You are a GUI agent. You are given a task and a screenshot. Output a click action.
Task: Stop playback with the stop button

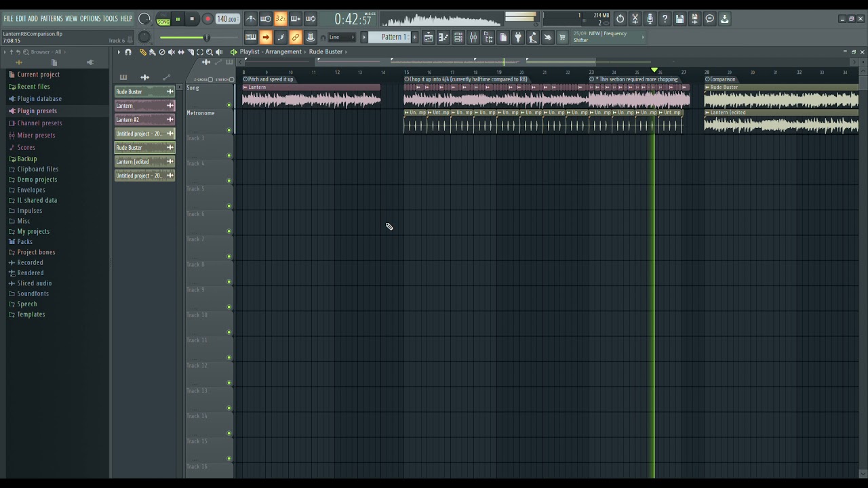click(x=193, y=19)
